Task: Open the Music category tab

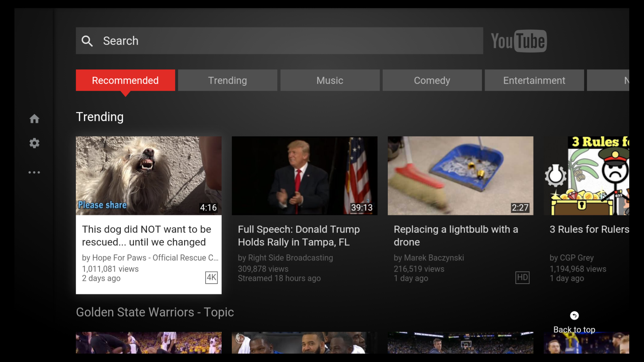Action: point(330,80)
